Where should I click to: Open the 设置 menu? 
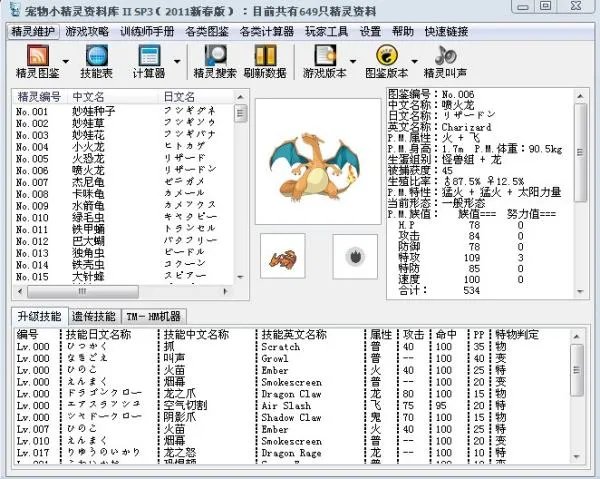pyautogui.click(x=370, y=31)
